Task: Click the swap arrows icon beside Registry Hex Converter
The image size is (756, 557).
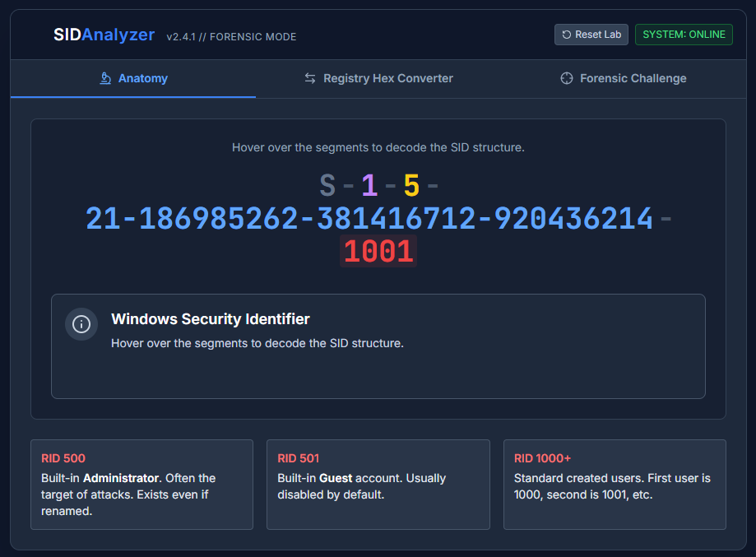Action: [310, 78]
